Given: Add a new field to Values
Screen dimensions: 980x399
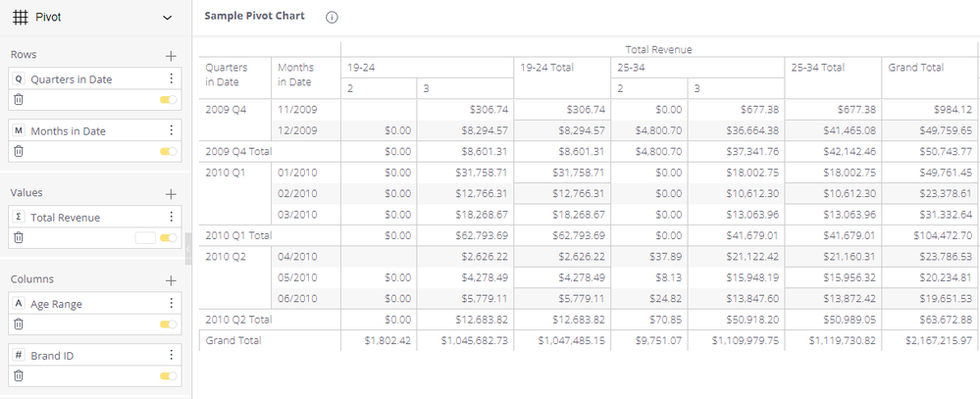Looking at the screenshot, I should 170,194.
